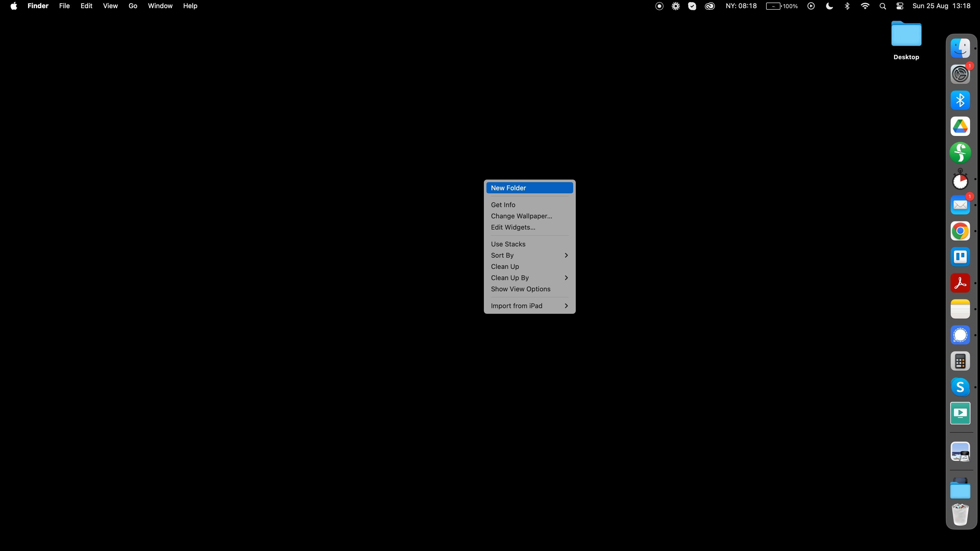
Task: Launch Google Chrome from the Dock
Action: point(960,231)
